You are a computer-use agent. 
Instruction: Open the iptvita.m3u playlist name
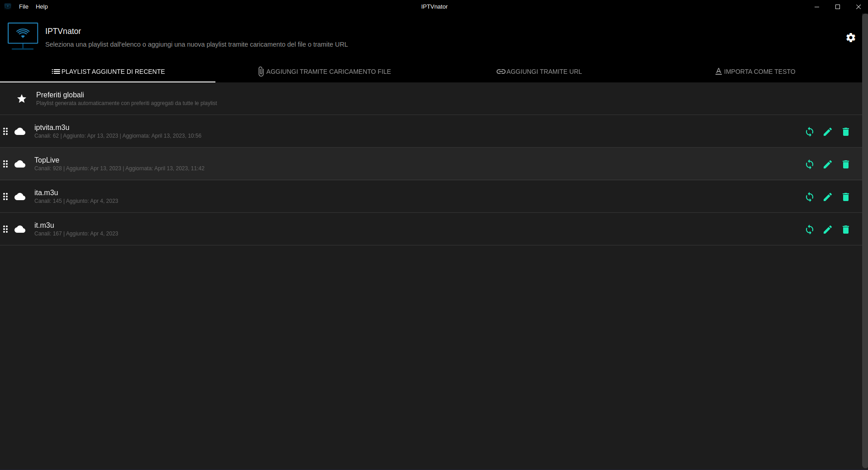coord(52,128)
